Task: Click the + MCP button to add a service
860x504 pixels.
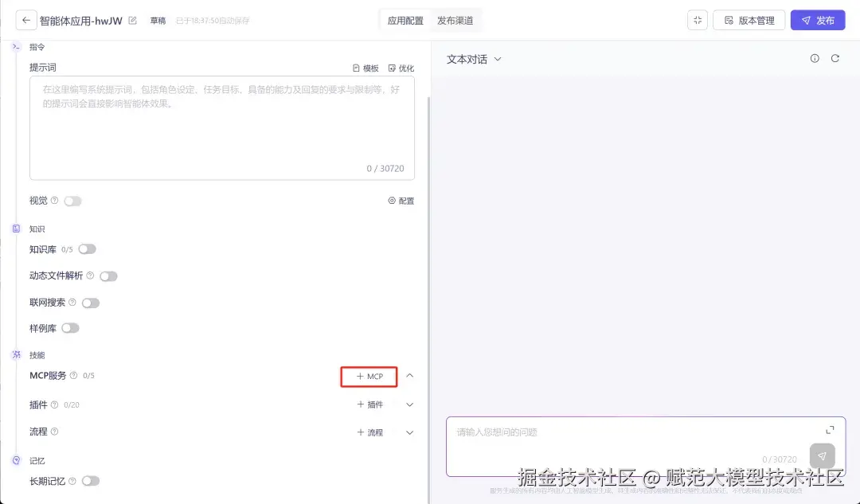Action: pos(369,376)
